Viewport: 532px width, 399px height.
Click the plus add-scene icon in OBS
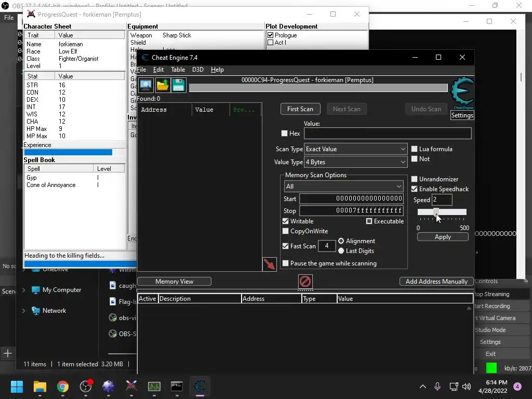coord(7,353)
